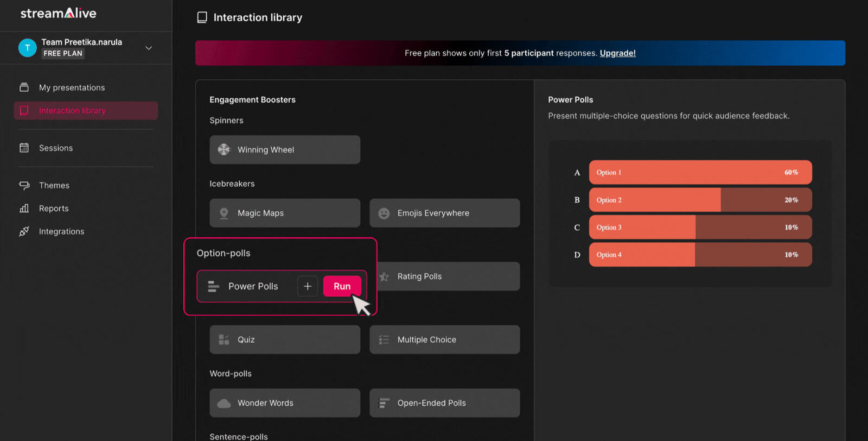Image resolution: width=868 pixels, height=441 pixels.
Task: Click the Option 2 poll bar at 20%
Action: (x=700, y=200)
